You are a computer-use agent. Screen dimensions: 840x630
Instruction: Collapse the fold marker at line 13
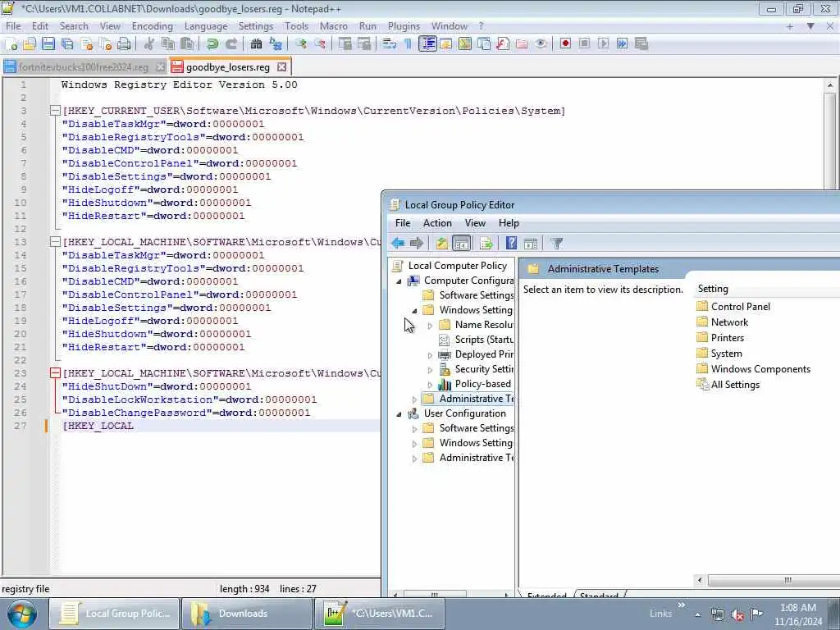pos(55,242)
